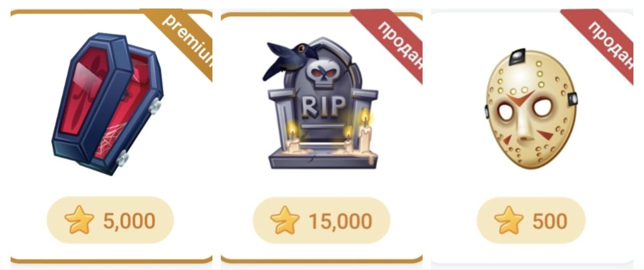The width and height of the screenshot is (644, 270).
Task: Buy the coffin for 5,000 stars
Action: (x=110, y=220)
